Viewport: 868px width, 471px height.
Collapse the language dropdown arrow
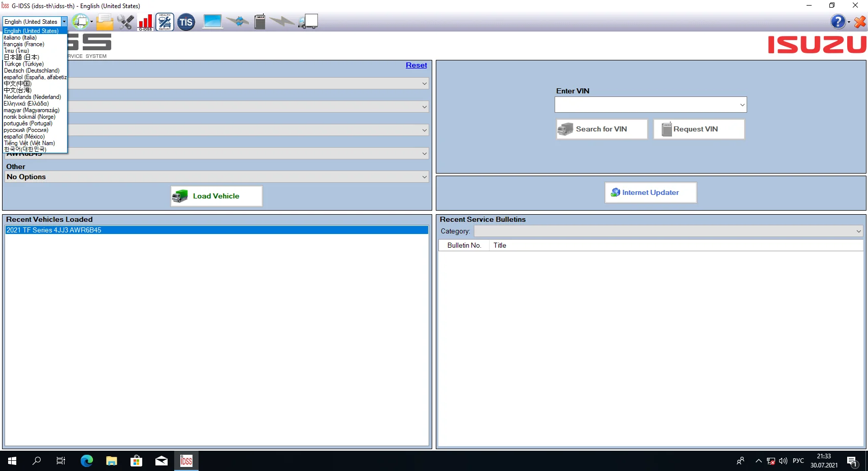64,22
